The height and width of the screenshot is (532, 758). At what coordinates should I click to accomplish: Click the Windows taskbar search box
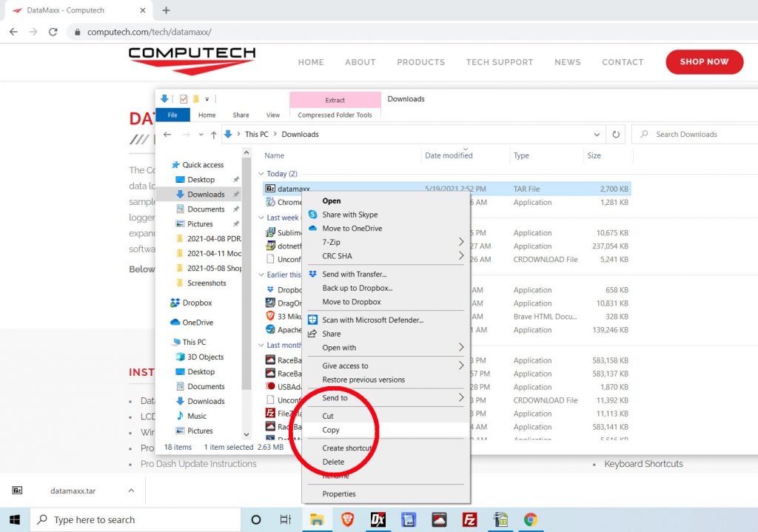click(x=135, y=520)
